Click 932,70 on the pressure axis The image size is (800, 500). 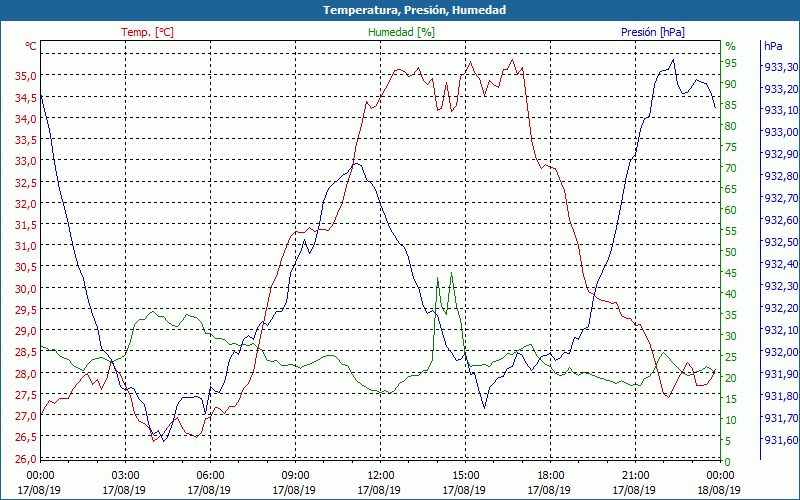[x=782, y=198]
